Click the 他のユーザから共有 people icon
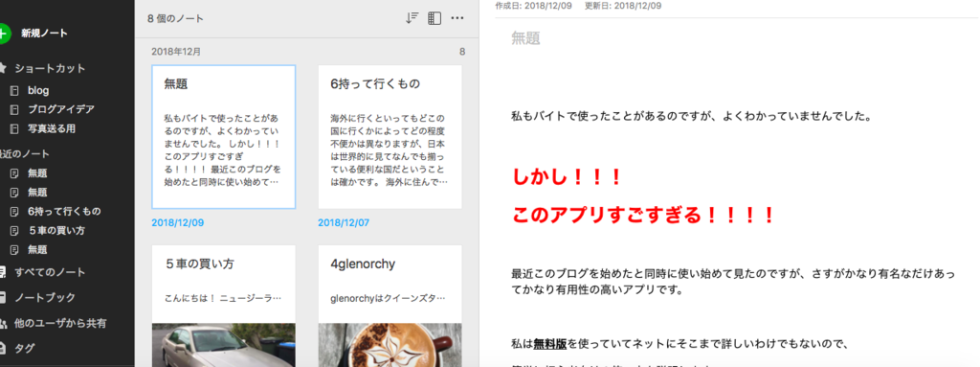Screen dimensions: 980x367 tap(3, 324)
